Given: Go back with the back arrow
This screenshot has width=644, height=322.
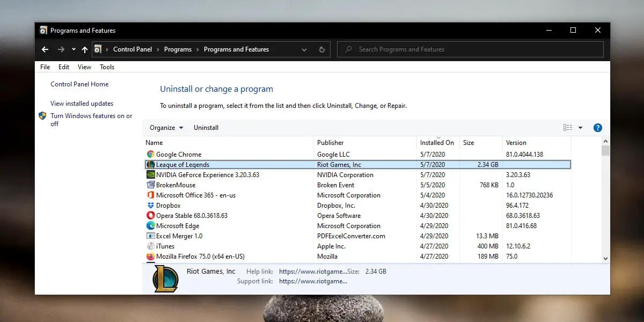Looking at the screenshot, I should (45, 49).
